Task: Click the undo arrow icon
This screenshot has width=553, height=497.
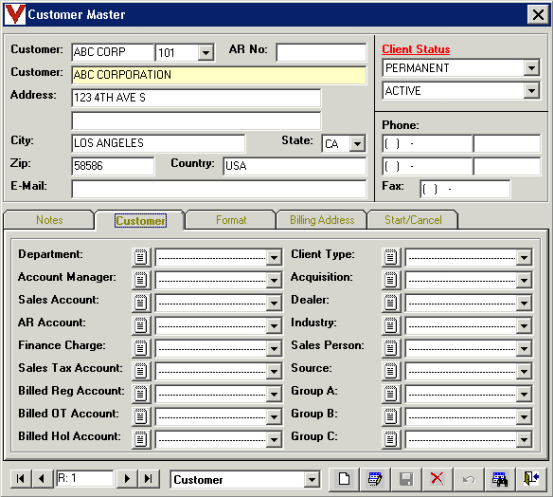Action: (x=469, y=479)
